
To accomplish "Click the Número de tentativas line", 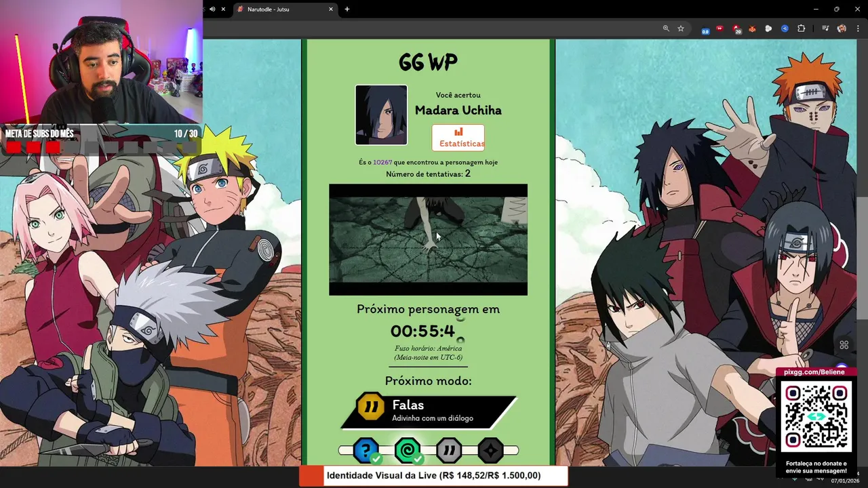I will pos(429,174).
